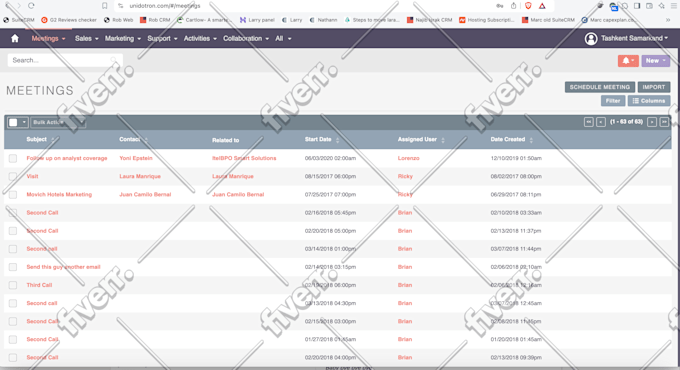
Task: Open the ItelBPO Smart Solutions related link
Action: (x=244, y=158)
